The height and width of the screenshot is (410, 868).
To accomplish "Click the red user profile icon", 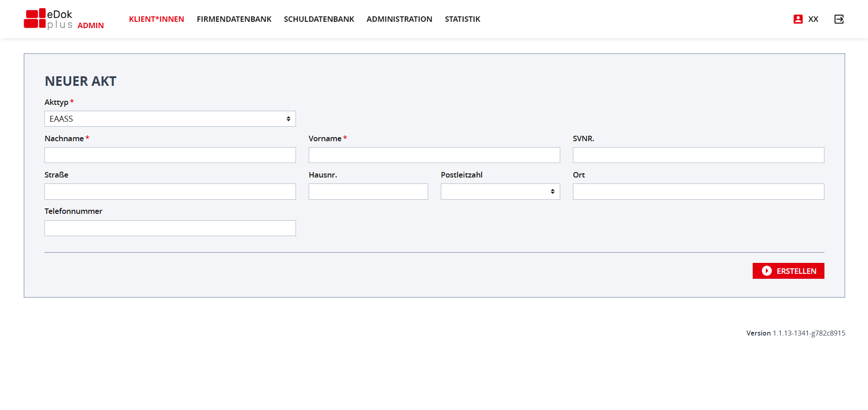I will pyautogui.click(x=798, y=19).
